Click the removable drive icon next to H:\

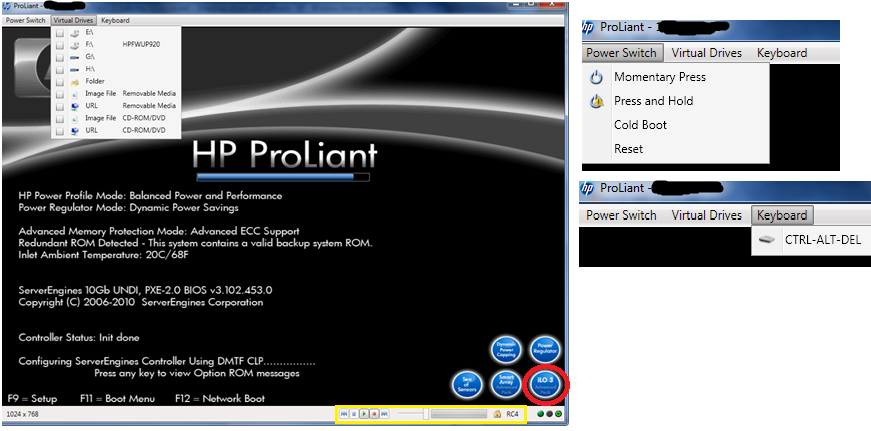pos(75,69)
